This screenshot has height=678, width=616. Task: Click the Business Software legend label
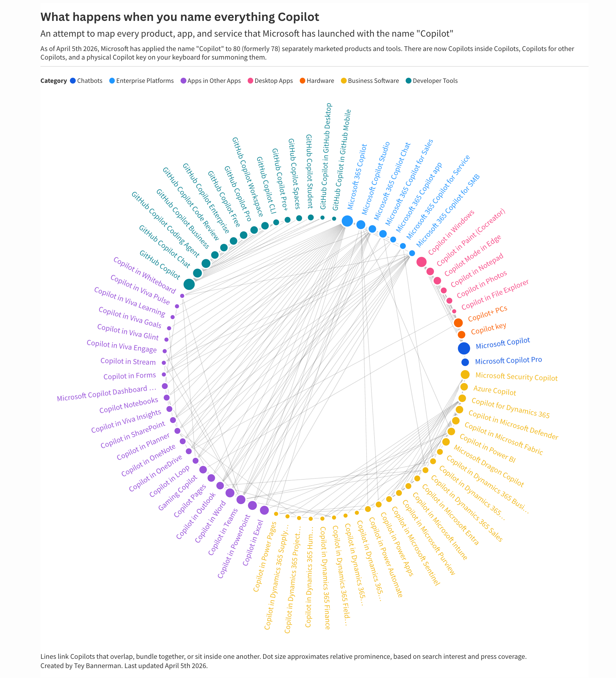point(373,81)
